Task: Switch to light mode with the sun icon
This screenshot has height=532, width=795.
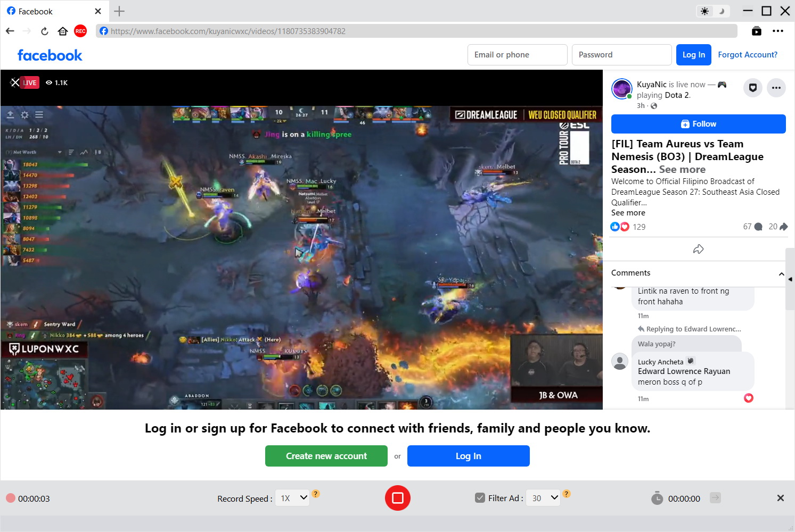Action: point(705,11)
